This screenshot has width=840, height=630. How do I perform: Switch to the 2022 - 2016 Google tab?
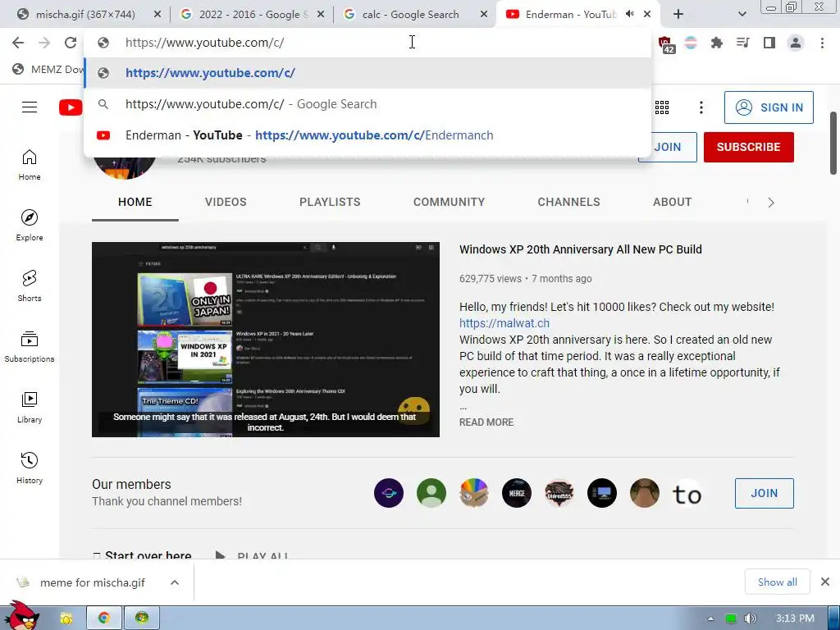tap(252, 15)
